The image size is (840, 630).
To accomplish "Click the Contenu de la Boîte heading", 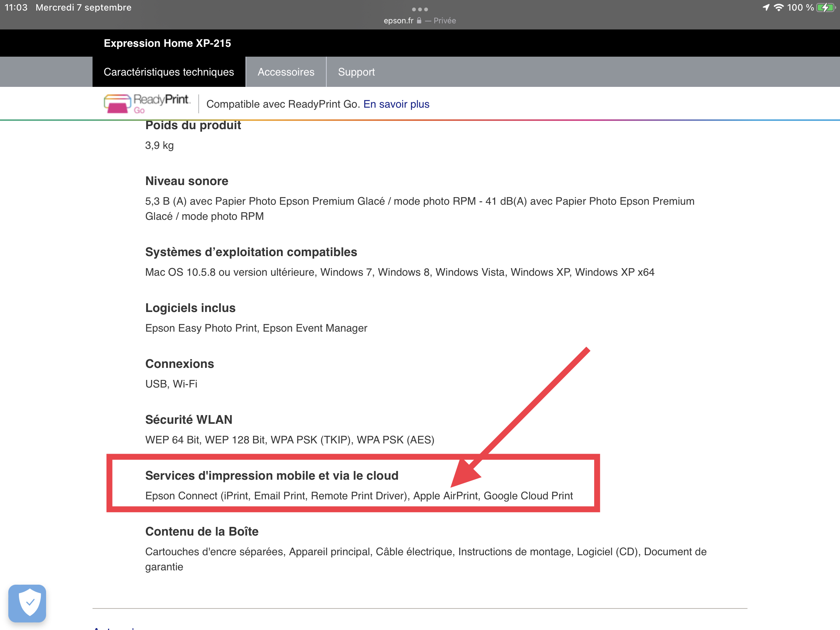I will click(x=202, y=531).
